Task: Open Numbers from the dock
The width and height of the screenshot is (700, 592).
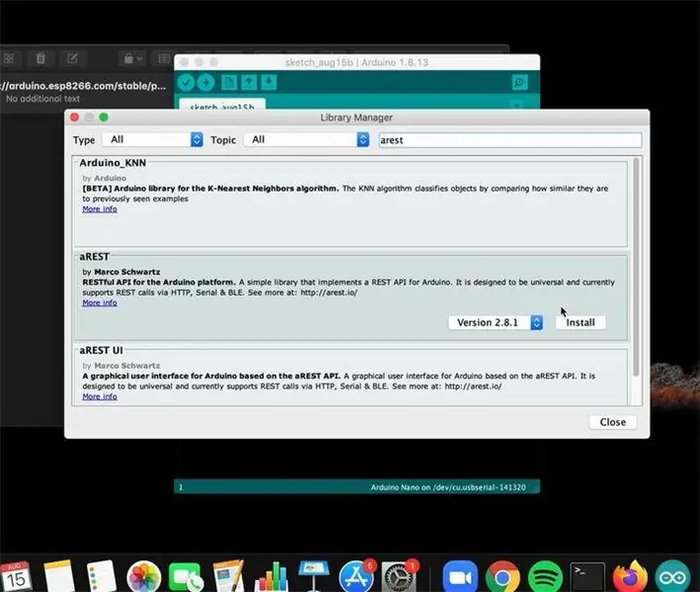Action: pyautogui.click(x=271, y=576)
